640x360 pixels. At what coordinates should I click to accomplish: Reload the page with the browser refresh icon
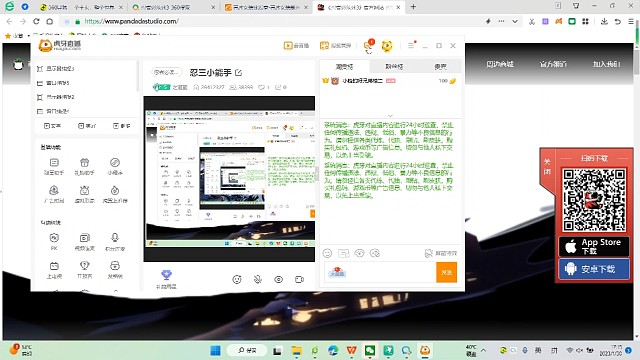(36, 21)
